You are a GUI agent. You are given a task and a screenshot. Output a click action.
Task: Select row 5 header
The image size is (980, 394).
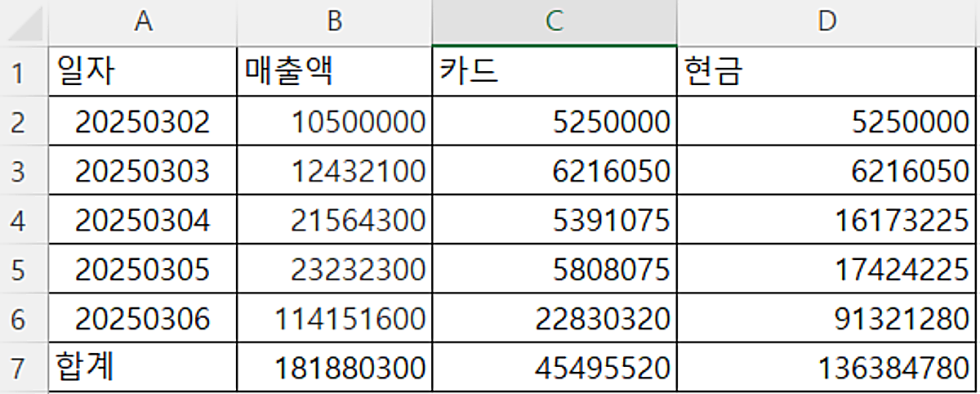[x=24, y=268]
